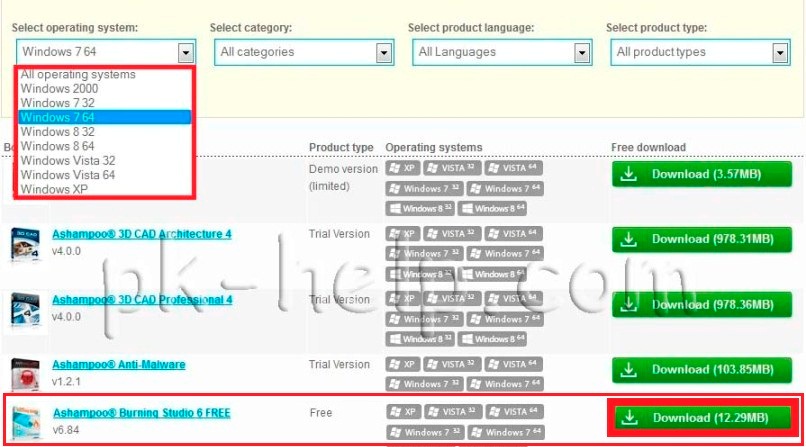
Task: Open the Select operating system dropdown
Action: 106,52
